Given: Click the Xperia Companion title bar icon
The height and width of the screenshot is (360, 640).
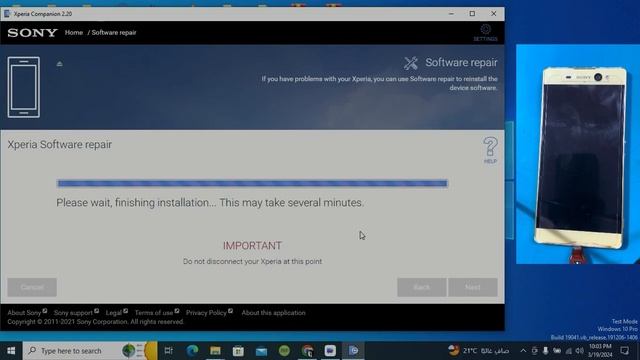Looking at the screenshot, I should [x=7, y=13].
